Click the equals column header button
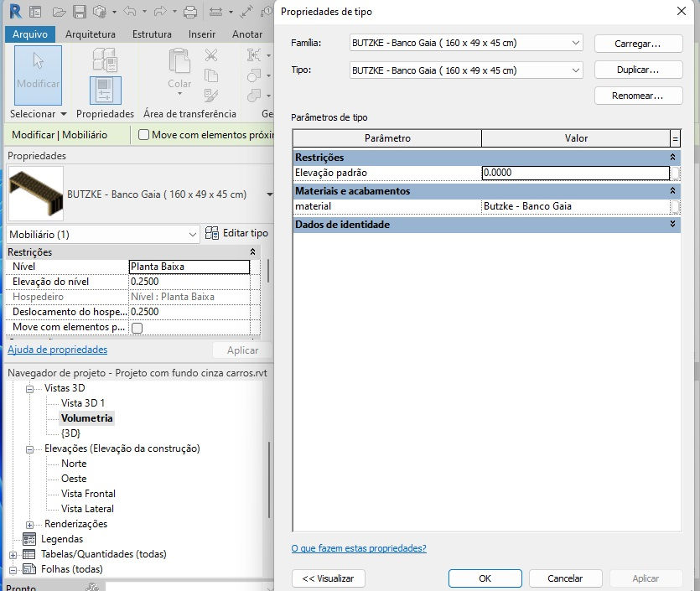Screen dimensions: 700x591 click(x=676, y=139)
